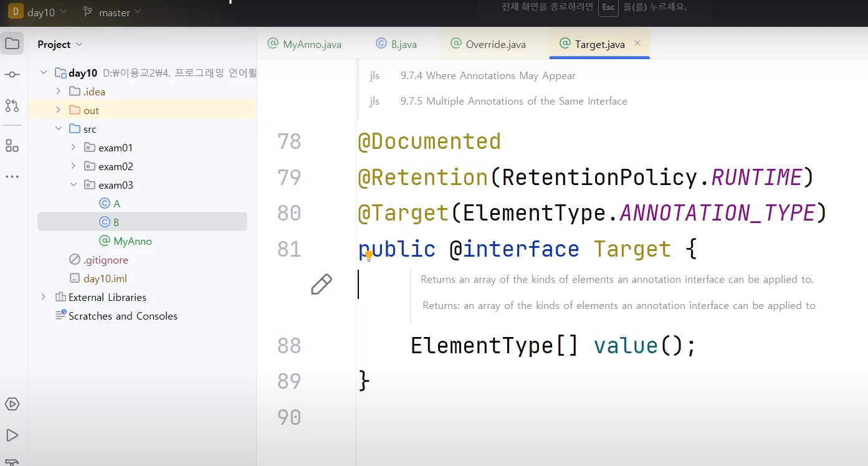Screen dimensions: 868x466
Task: Open the Project tool window folder icon
Action: 12,44
